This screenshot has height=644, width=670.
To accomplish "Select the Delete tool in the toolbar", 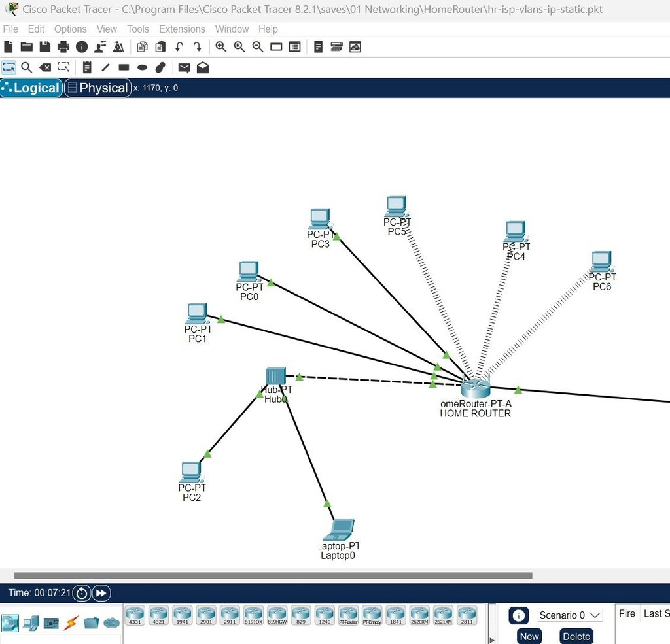I will click(45, 67).
